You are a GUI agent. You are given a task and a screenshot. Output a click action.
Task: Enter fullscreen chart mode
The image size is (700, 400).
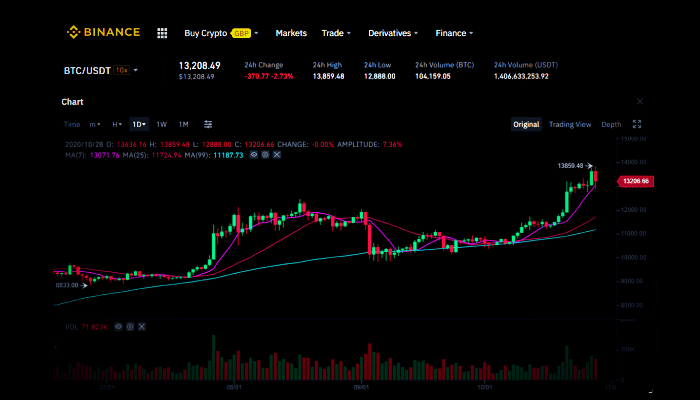pyautogui.click(x=637, y=124)
